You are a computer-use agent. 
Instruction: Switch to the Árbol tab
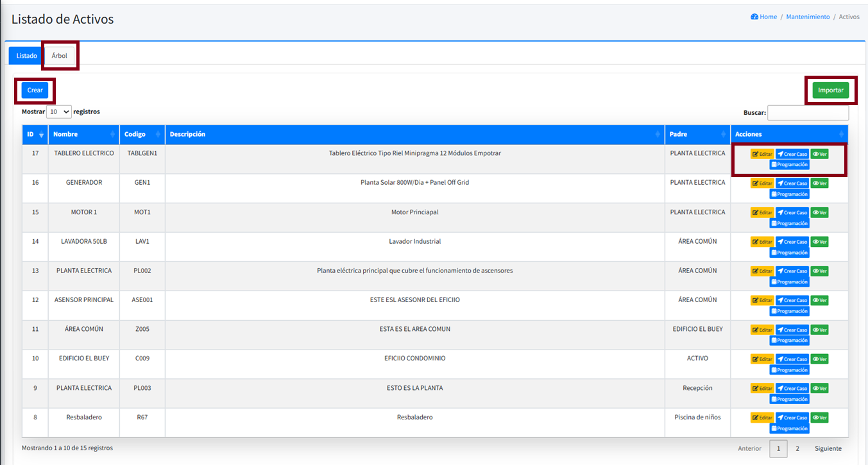tap(60, 56)
